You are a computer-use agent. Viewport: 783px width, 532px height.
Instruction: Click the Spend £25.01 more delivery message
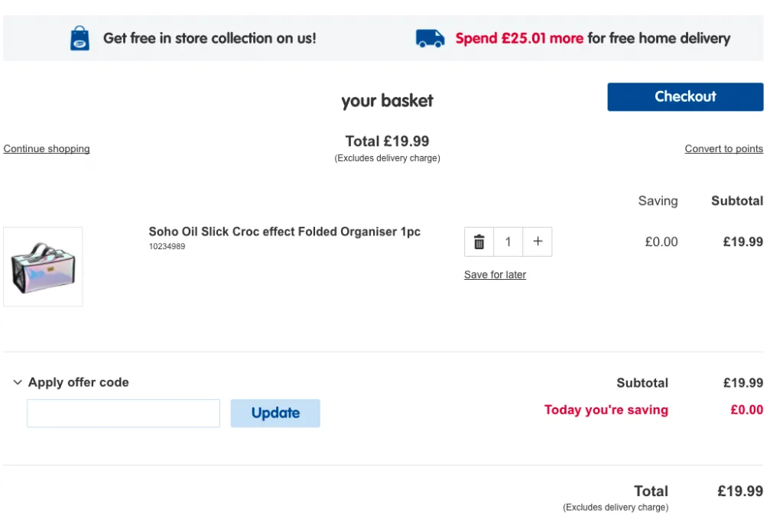[593, 38]
